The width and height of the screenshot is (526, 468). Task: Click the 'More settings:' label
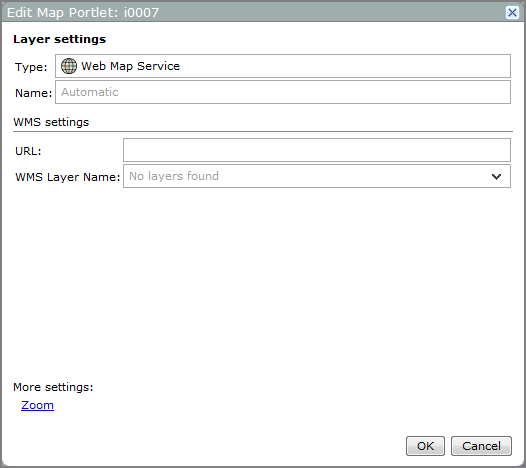[x=53, y=387]
